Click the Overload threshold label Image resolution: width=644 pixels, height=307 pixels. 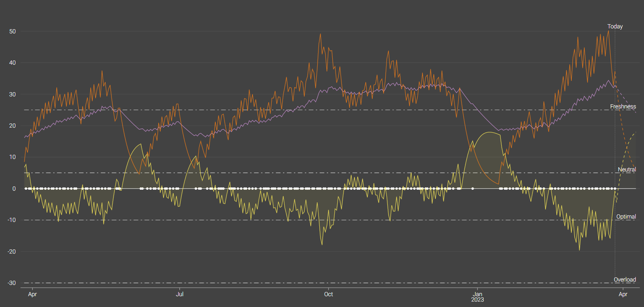pyautogui.click(x=625, y=280)
